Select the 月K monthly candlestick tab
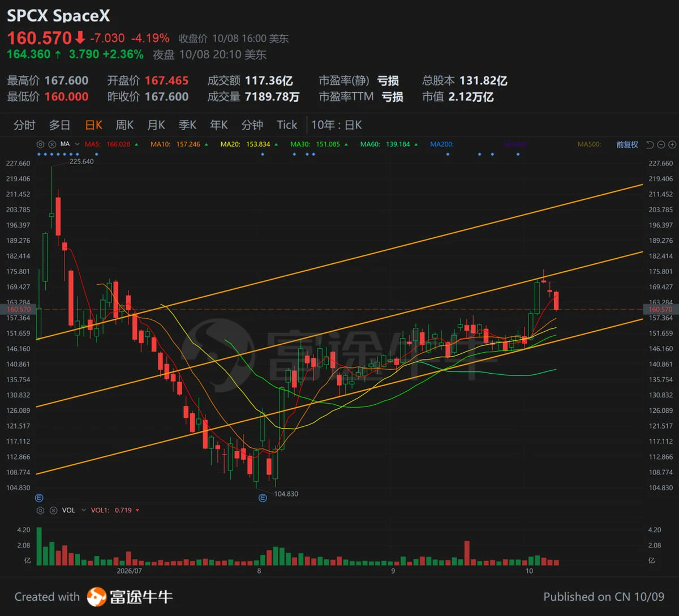 tap(156, 125)
